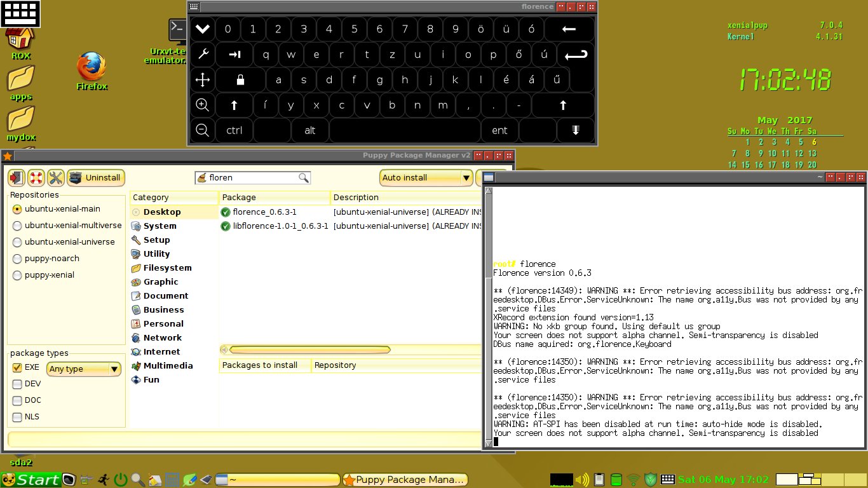
Task: Open the Start menu
Action: point(31,480)
